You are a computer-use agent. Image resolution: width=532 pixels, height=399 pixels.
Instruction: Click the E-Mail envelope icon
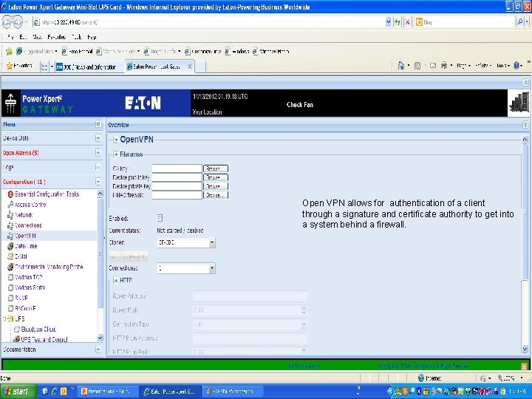pyautogui.click(x=10, y=256)
